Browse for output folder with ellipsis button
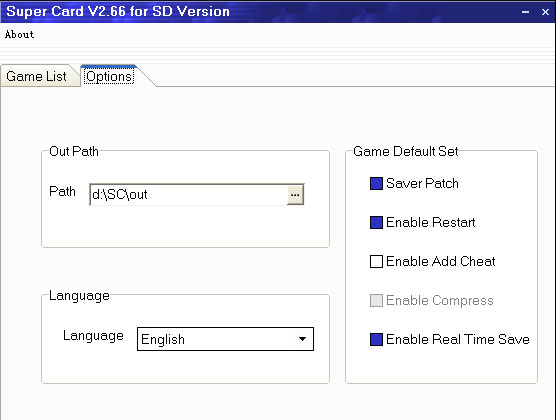 [295, 194]
